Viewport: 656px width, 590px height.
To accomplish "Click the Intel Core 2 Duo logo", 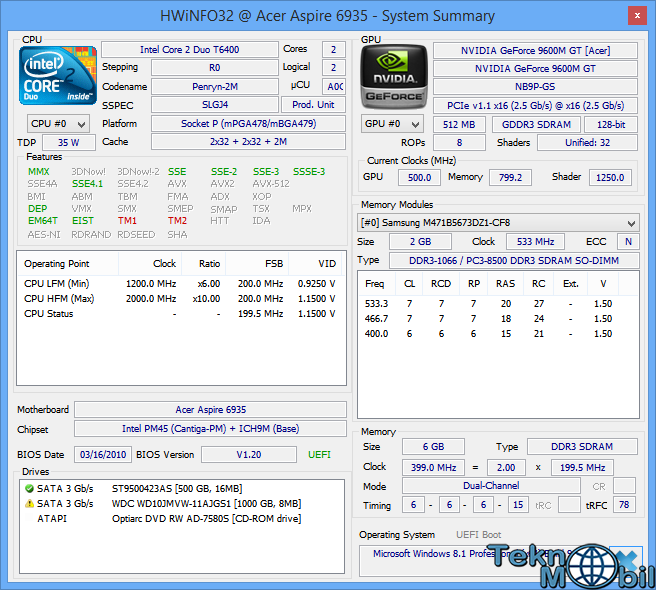I will 58,75.
